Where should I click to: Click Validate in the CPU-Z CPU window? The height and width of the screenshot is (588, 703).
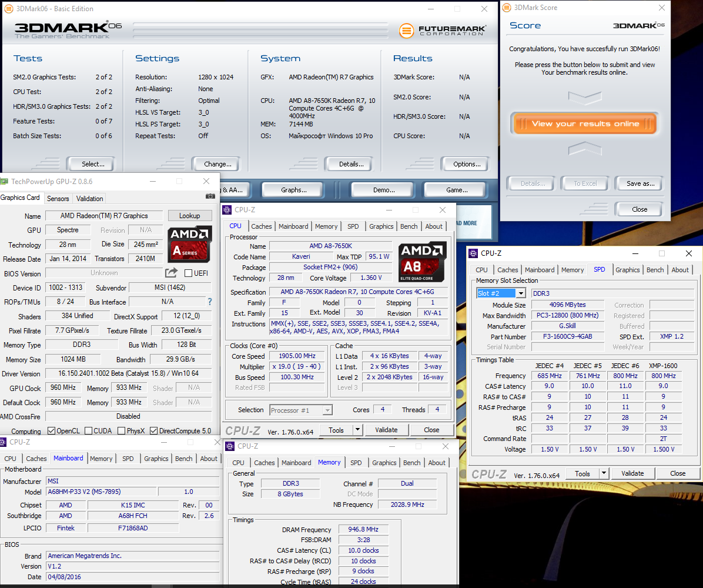pos(386,430)
